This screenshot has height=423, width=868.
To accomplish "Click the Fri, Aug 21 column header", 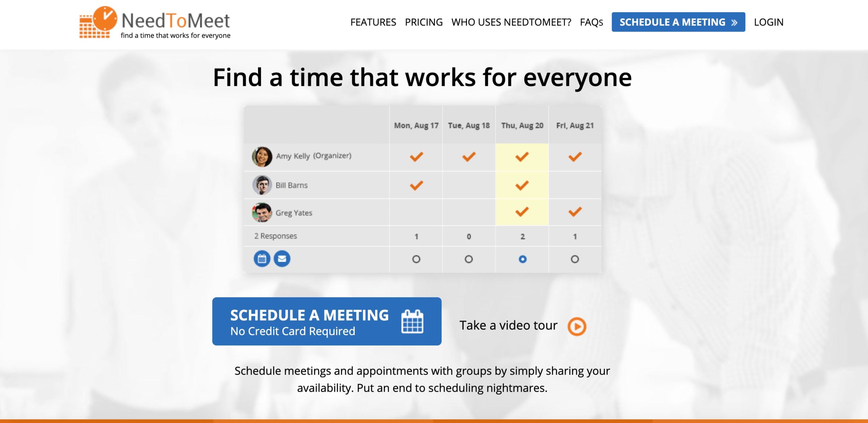I will pyautogui.click(x=575, y=126).
